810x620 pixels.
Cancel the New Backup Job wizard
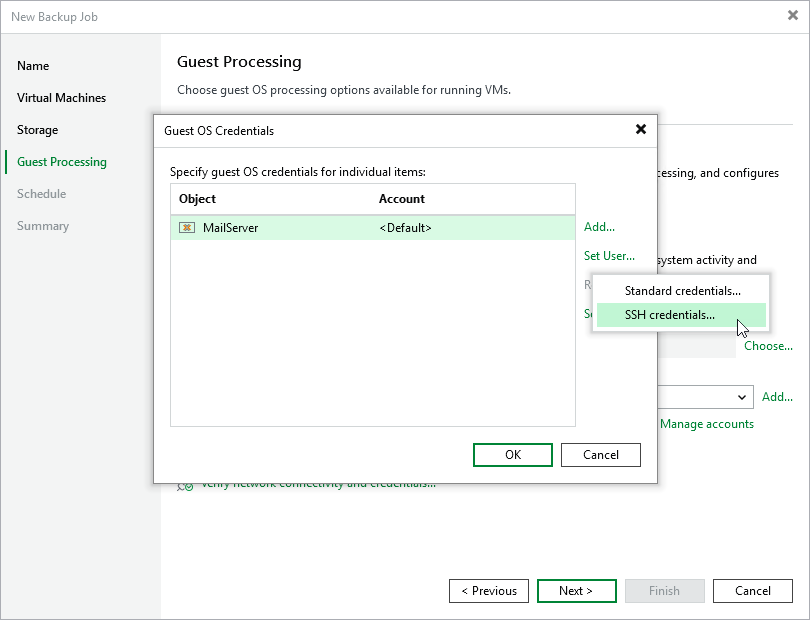click(x=752, y=591)
